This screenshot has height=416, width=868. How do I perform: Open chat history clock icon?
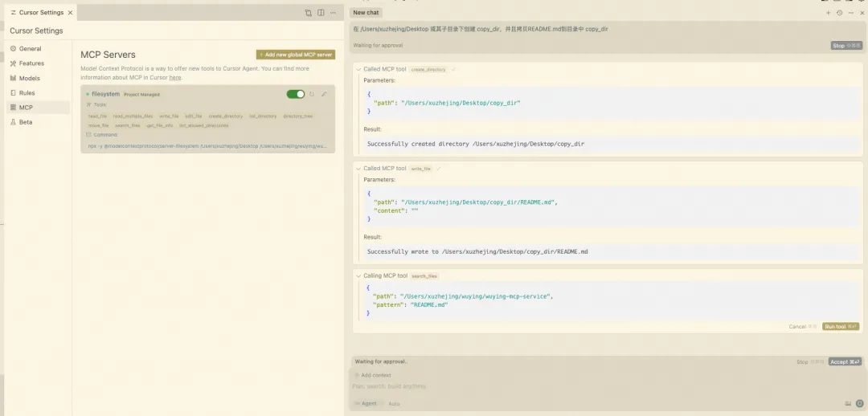coord(839,13)
